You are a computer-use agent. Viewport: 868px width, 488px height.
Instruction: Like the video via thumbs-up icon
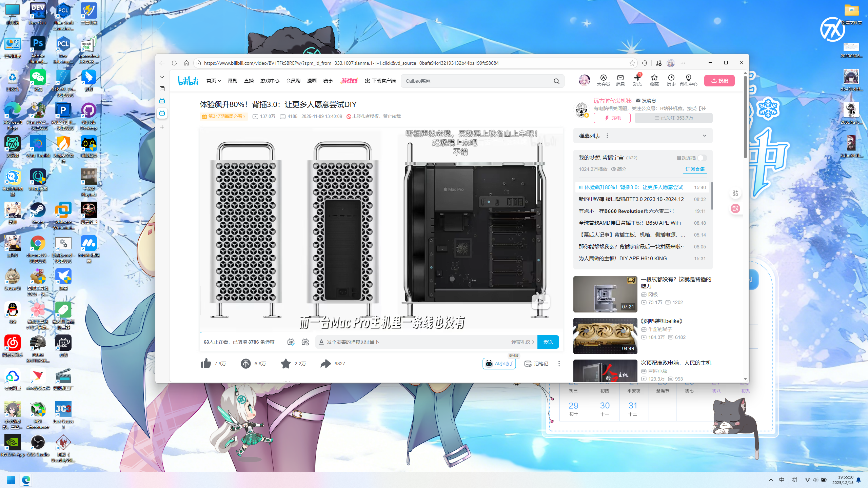[206, 363]
